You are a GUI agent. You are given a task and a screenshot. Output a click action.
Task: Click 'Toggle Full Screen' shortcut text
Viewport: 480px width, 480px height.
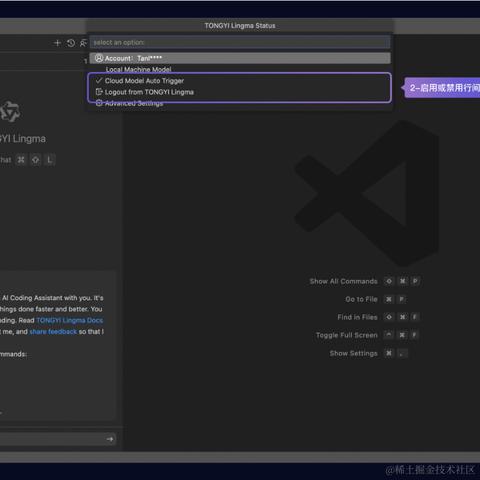pyautogui.click(x=347, y=335)
